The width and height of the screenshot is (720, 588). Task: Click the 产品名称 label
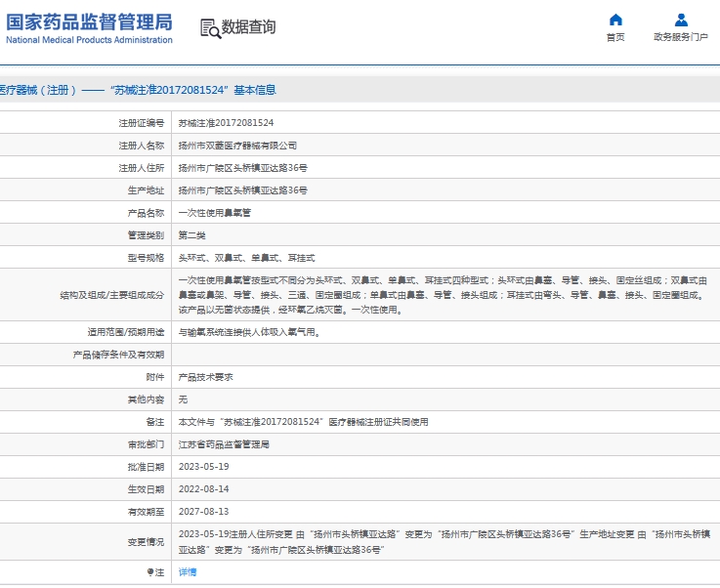point(146,213)
